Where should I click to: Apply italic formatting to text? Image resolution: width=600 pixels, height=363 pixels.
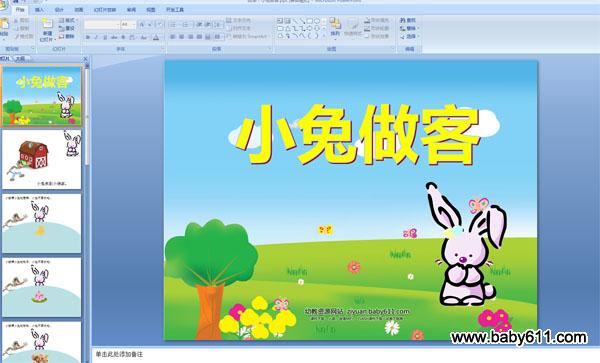[x=96, y=37]
